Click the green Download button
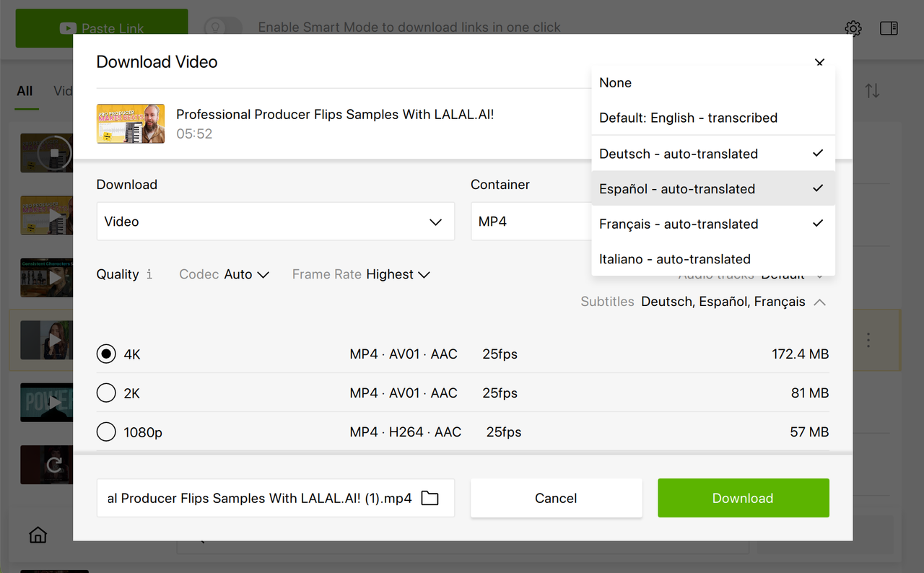This screenshot has width=924, height=573. (743, 498)
